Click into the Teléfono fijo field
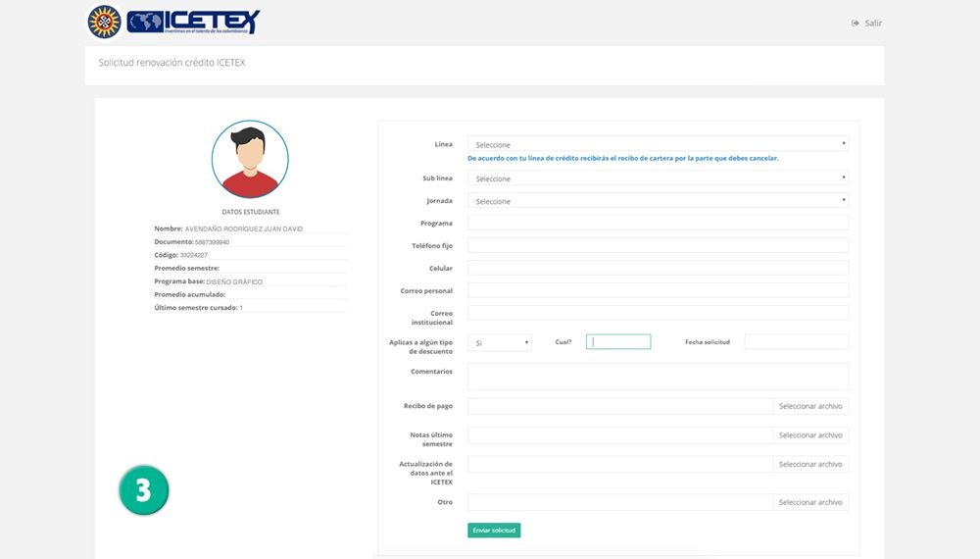 [x=658, y=245]
